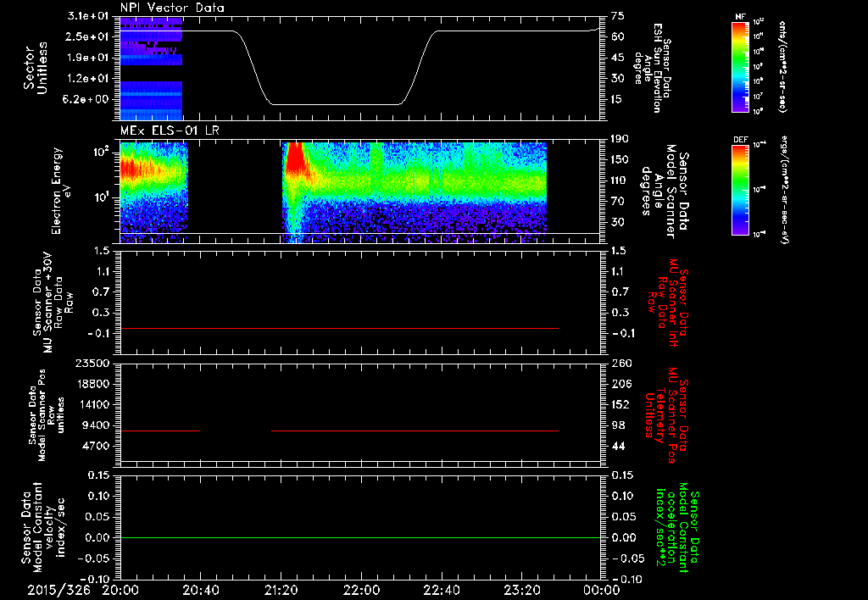
Task: Click the 'ESH Sun Elevation Angle' axis label
Action: (653, 68)
